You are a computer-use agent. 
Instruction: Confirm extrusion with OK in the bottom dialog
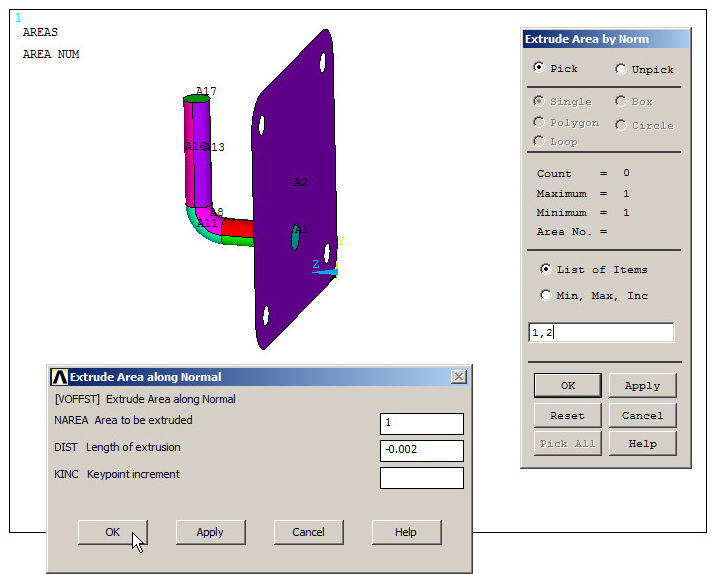coord(112,532)
